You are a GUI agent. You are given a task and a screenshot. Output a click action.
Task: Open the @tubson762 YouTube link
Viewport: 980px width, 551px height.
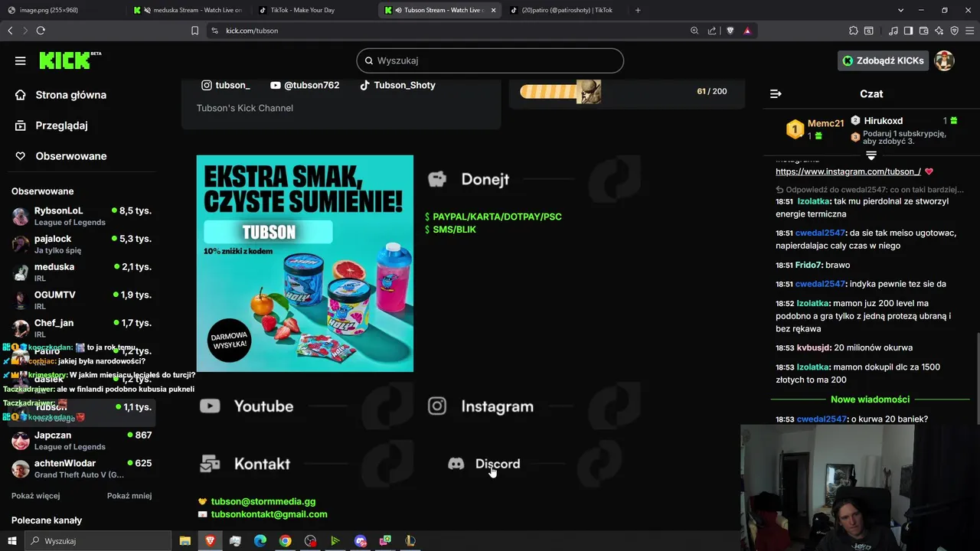pyautogui.click(x=305, y=85)
